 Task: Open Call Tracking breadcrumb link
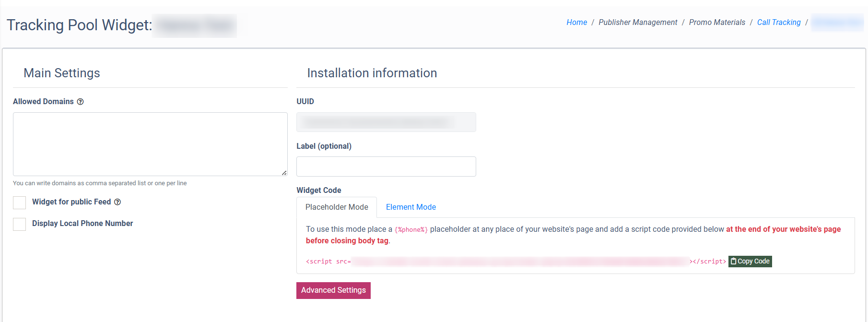coord(779,23)
